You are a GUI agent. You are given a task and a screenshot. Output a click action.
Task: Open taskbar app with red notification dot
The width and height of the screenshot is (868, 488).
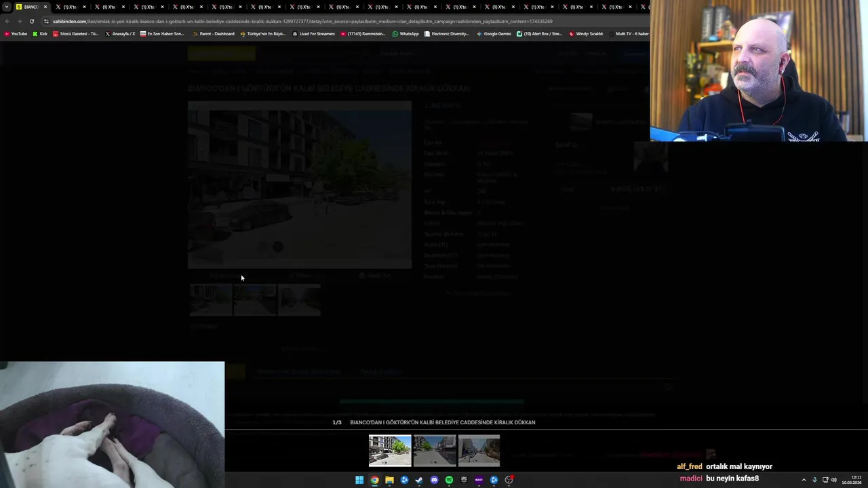[x=509, y=480]
